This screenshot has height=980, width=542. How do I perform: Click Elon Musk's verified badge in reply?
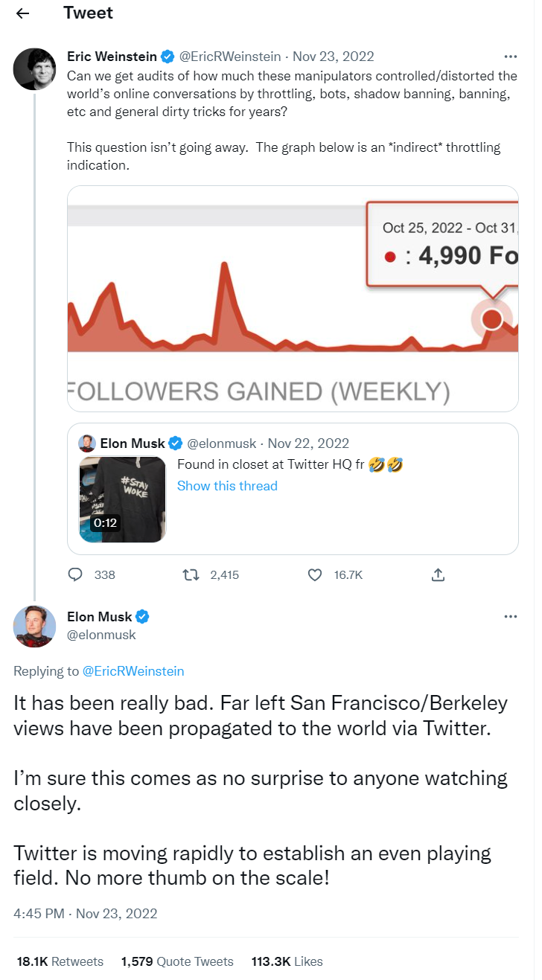(x=143, y=617)
